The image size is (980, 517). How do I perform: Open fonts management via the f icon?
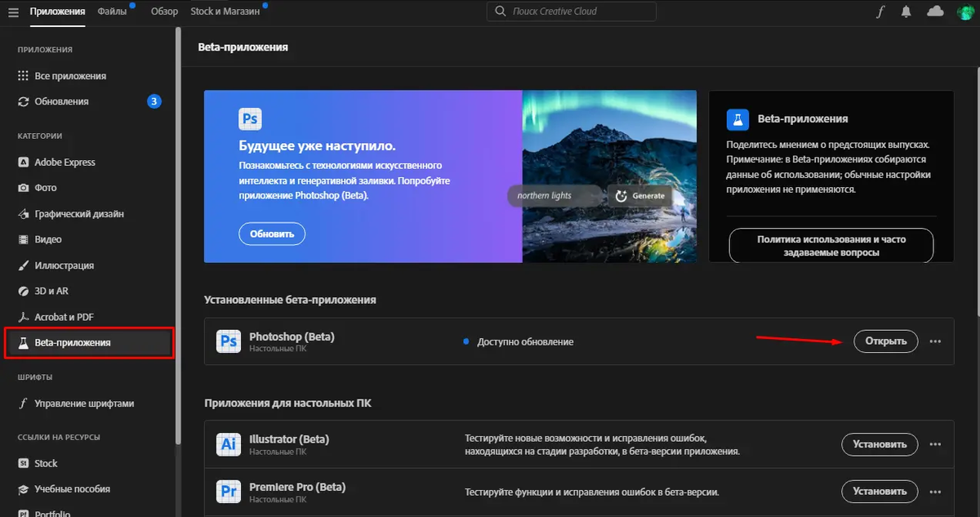(879, 11)
